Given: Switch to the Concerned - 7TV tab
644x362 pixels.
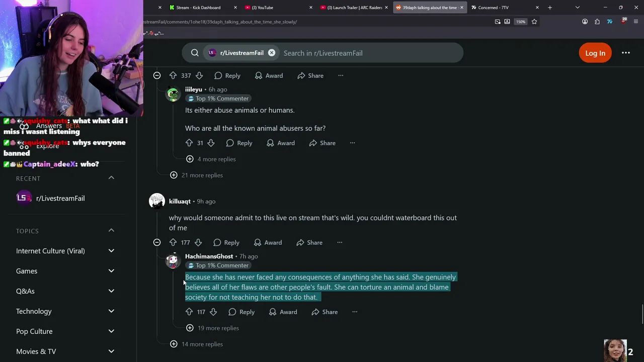Looking at the screenshot, I should click(493, 8).
